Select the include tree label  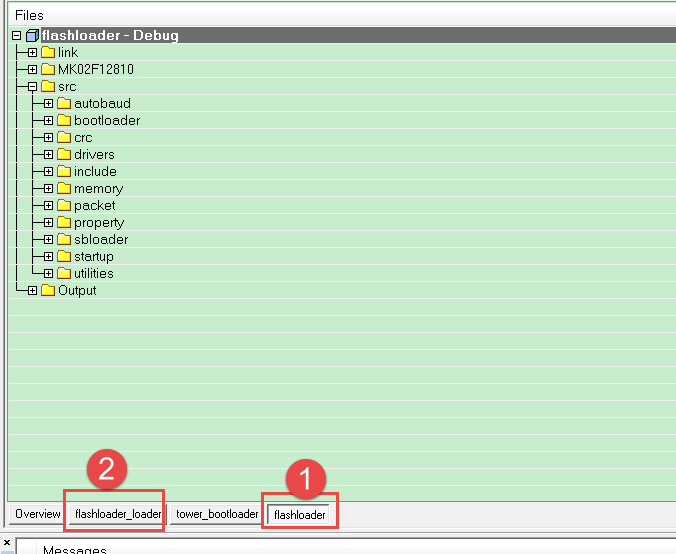(95, 172)
